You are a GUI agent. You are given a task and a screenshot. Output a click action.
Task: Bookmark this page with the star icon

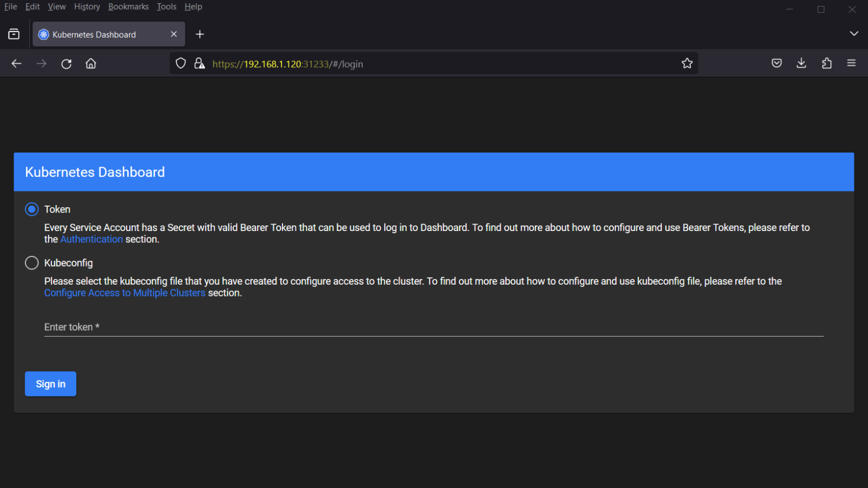coord(687,63)
